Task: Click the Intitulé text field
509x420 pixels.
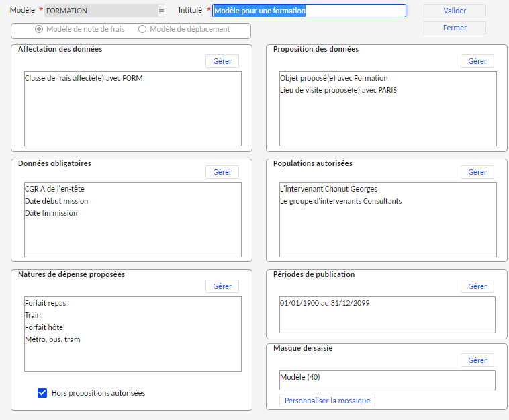Action: (309, 11)
